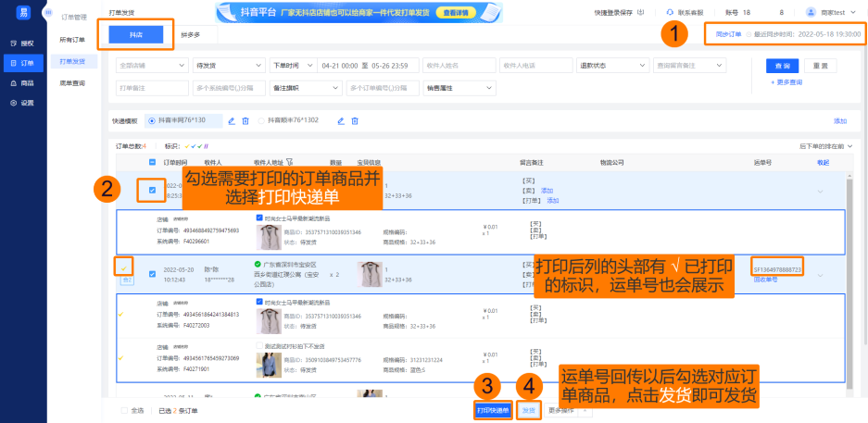Check the 测试测试衬衫拍下不发货 item checkbox

(x=259, y=345)
